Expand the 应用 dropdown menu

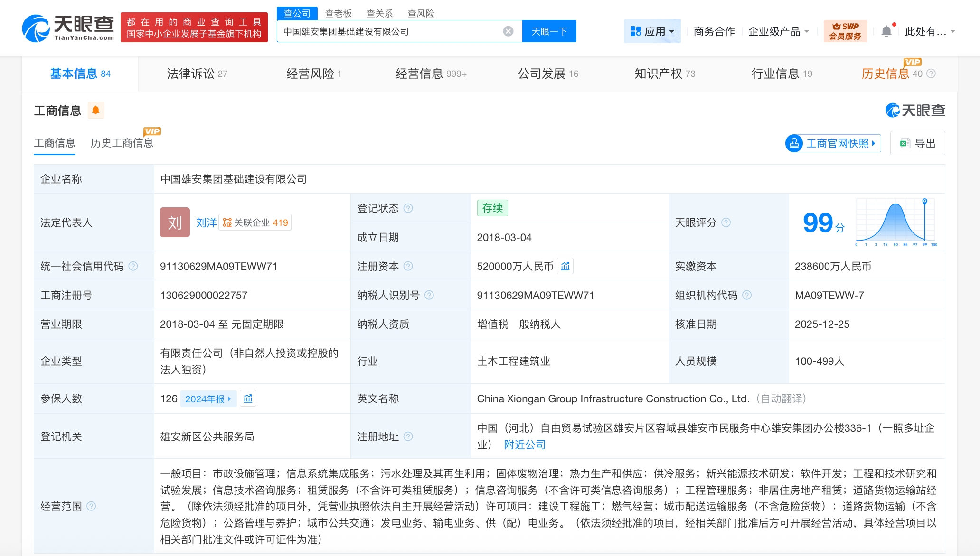(x=652, y=31)
